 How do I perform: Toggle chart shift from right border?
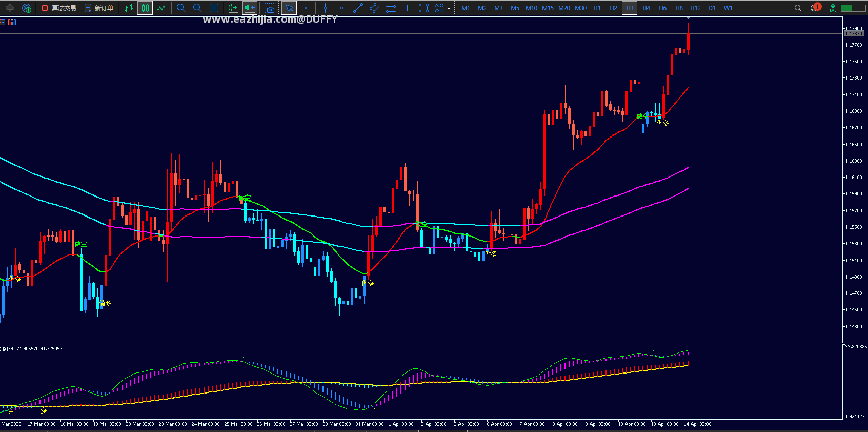pos(250,8)
